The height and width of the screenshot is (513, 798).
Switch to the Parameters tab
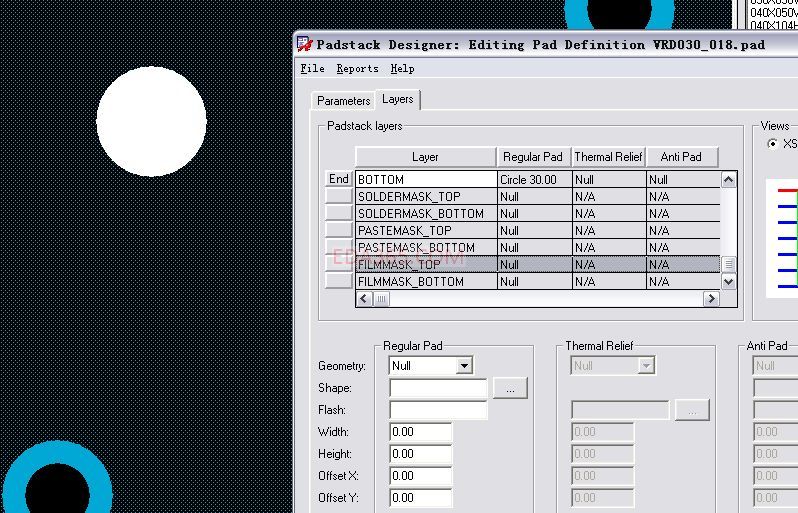(x=344, y=101)
